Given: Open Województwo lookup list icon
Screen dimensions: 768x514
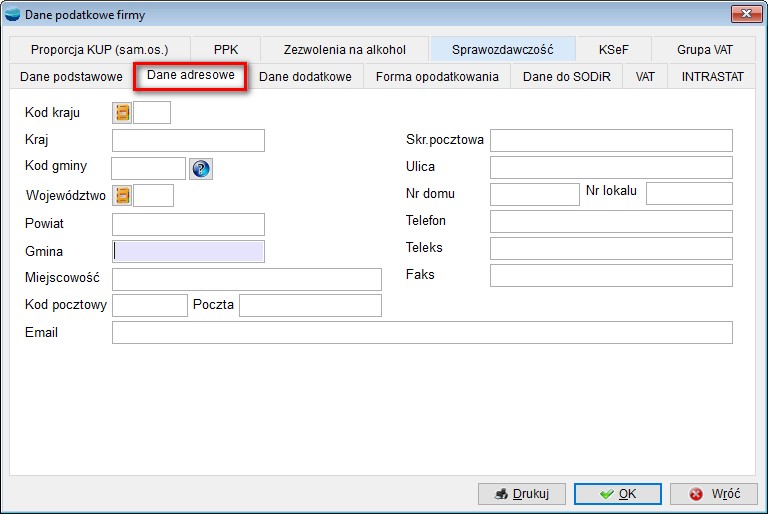Looking at the screenshot, I should pyautogui.click(x=122, y=196).
